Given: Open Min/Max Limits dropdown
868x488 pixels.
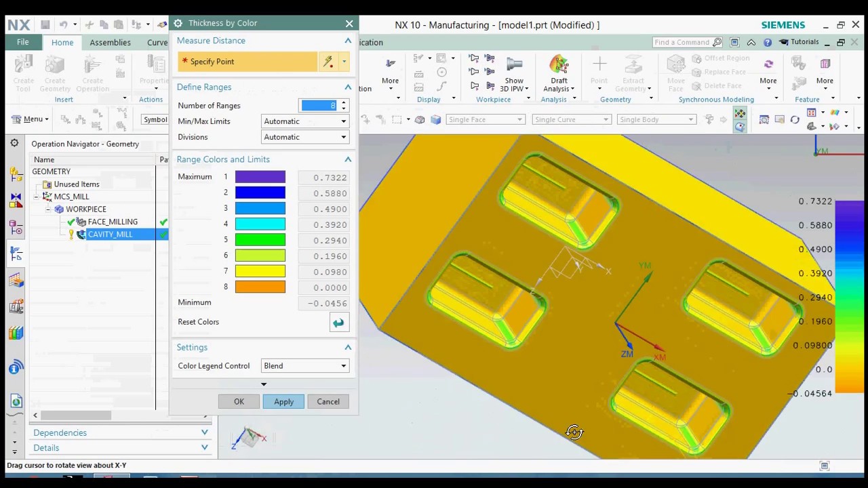Looking at the screenshot, I should point(305,121).
